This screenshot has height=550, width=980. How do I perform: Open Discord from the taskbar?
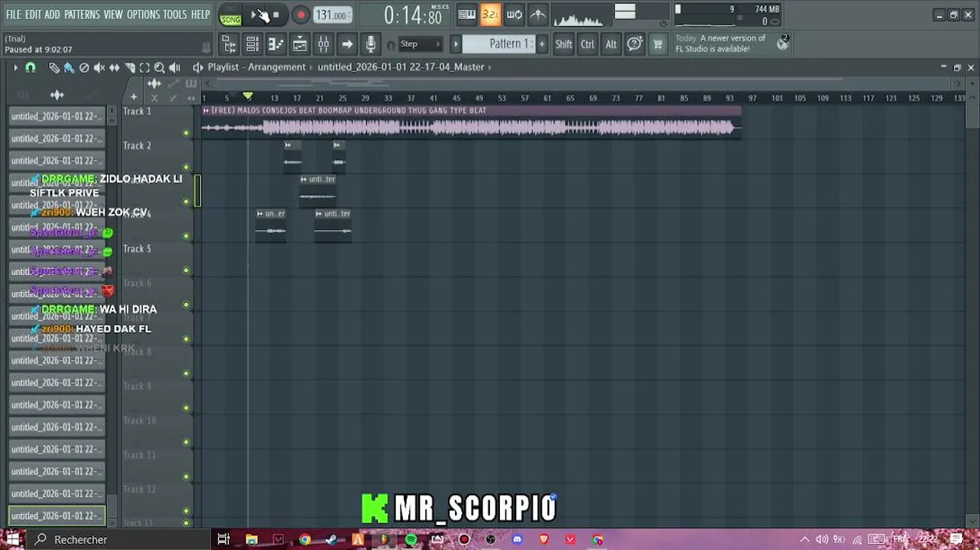tap(517, 540)
